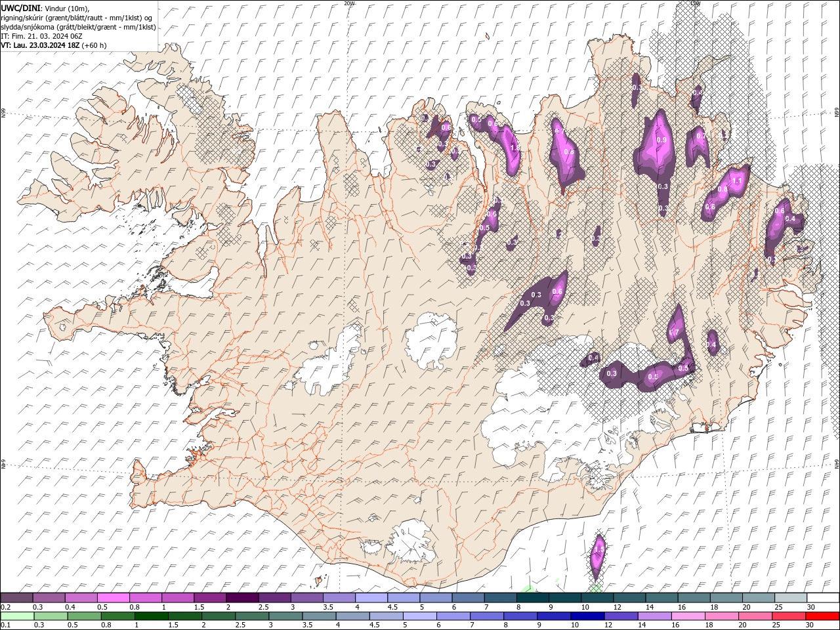Click the 'UWC/DINI' title text

click(21, 7)
